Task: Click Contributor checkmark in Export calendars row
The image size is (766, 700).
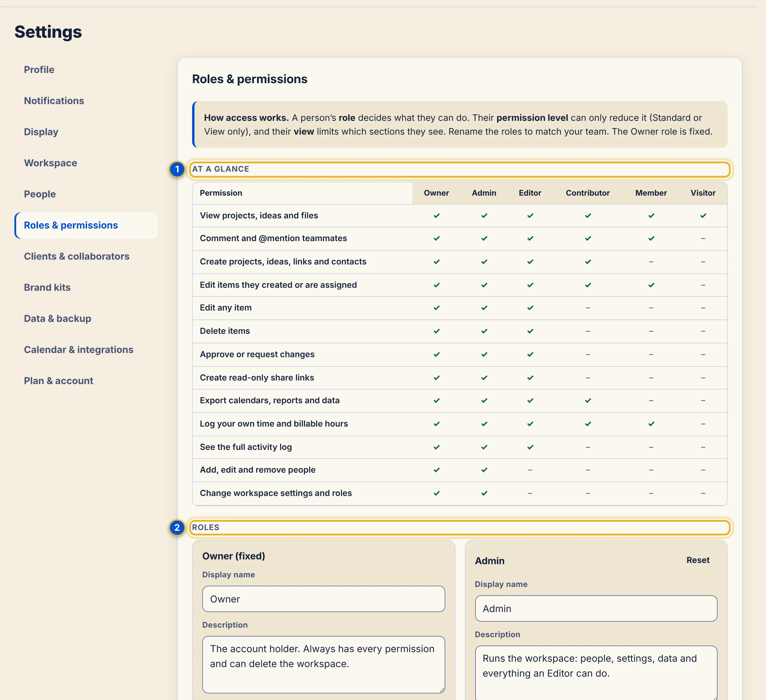Action: click(x=588, y=401)
